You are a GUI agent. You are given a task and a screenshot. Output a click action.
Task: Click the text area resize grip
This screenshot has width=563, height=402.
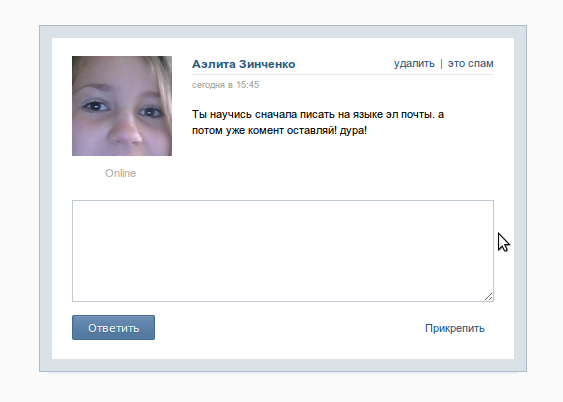click(489, 296)
